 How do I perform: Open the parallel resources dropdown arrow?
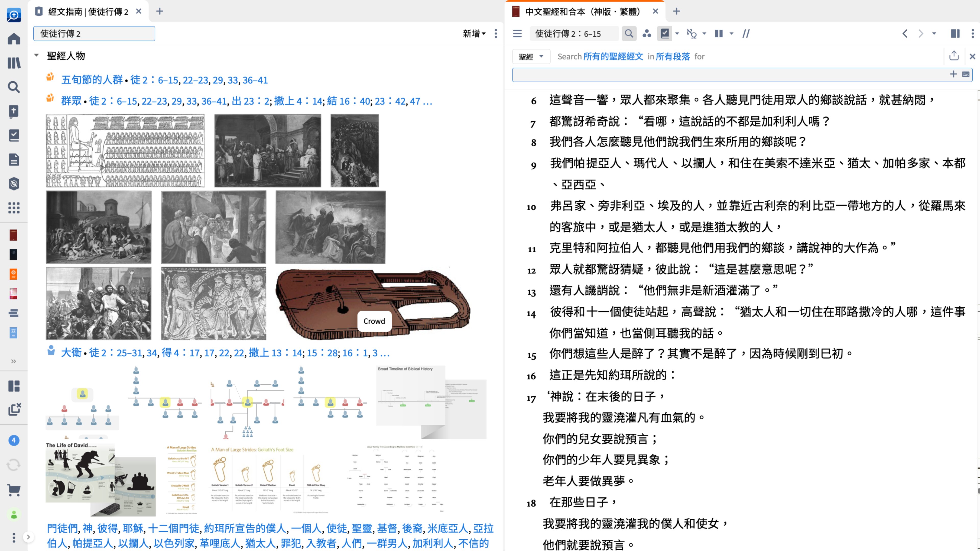click(x=731, y=33)
